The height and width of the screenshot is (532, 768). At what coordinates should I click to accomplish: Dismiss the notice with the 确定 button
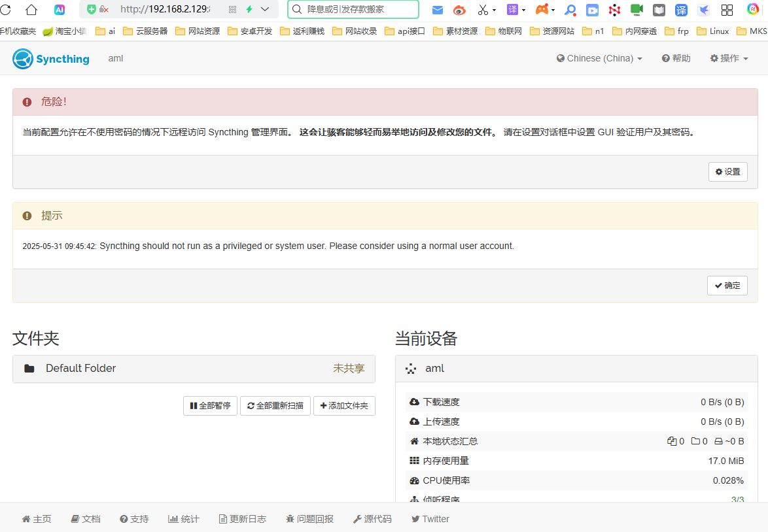coord(727,285)
